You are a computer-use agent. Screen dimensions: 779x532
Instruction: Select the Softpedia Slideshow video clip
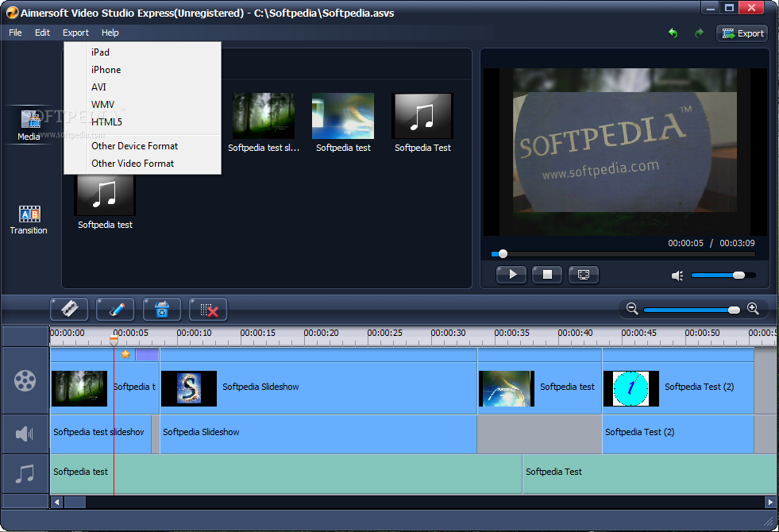[x=318, y=381]
